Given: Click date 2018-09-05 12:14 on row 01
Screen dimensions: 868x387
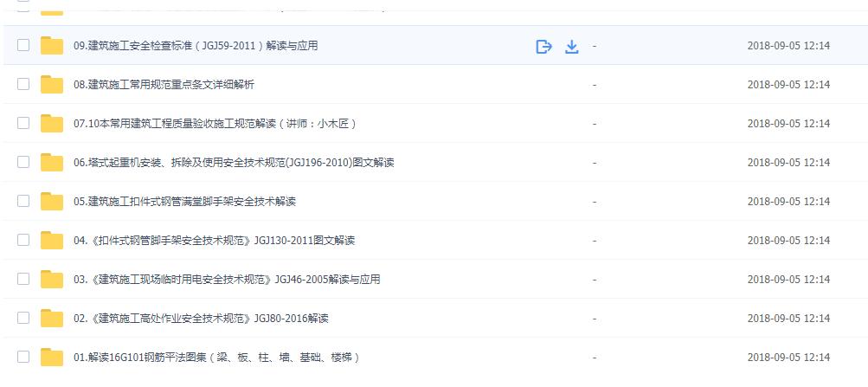Looking at the screenshot, I should (x=788, y=357).
